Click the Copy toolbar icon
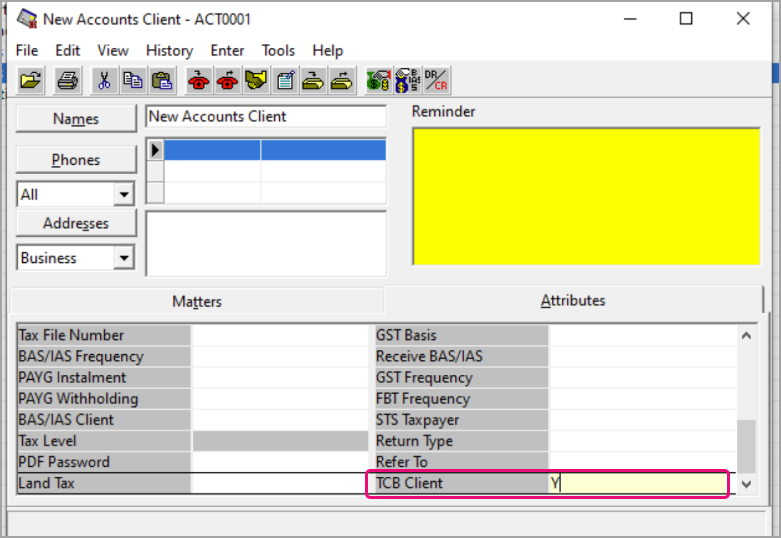The width and height of the screenshot is (781, 538). pyautogui.click(x=133, y=80)
